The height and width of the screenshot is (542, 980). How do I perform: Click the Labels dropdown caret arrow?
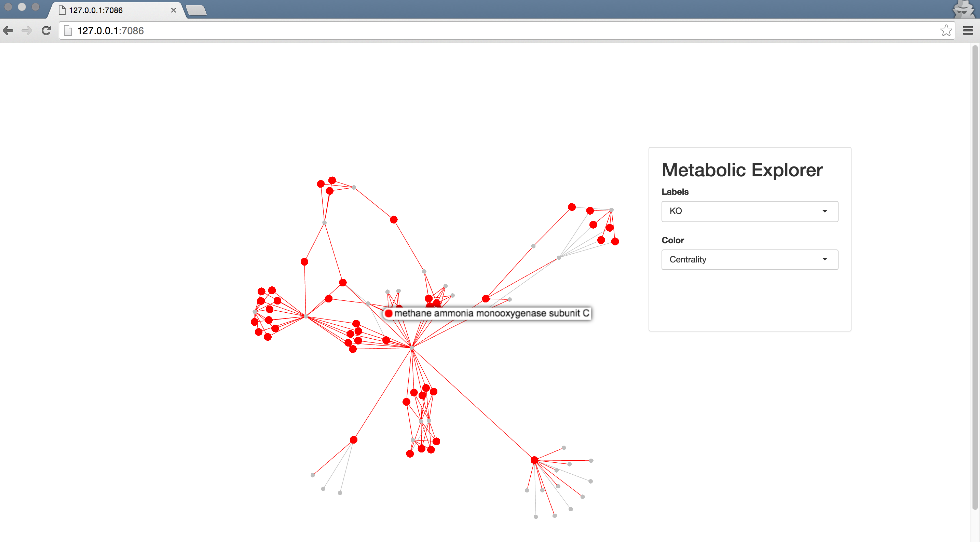[825, 211]
